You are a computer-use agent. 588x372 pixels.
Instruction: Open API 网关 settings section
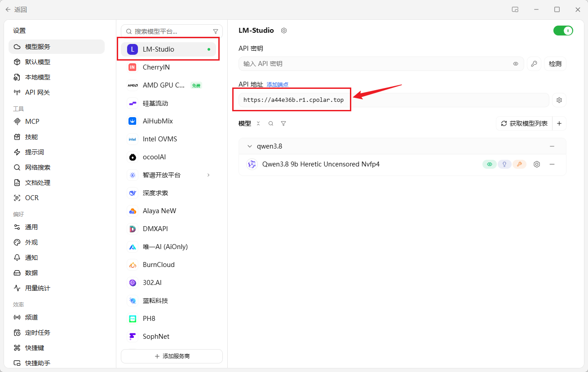pyautogui.click(x=57, y=92)
